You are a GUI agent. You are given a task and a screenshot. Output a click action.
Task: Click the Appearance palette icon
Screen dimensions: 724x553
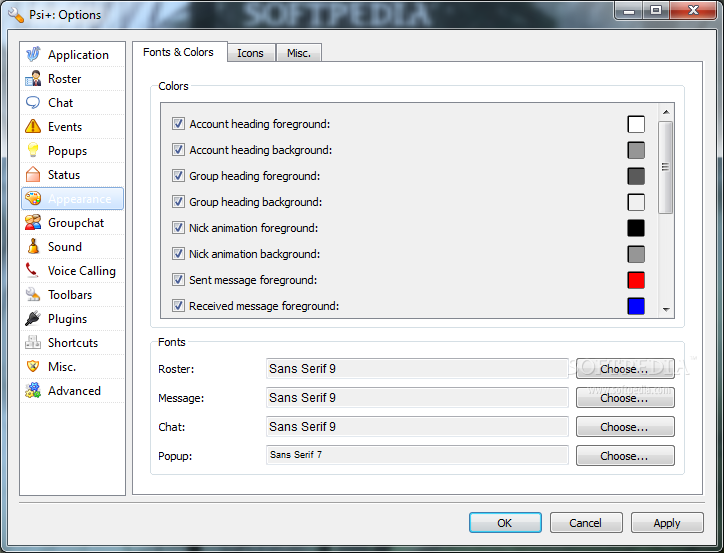[33, 198]
